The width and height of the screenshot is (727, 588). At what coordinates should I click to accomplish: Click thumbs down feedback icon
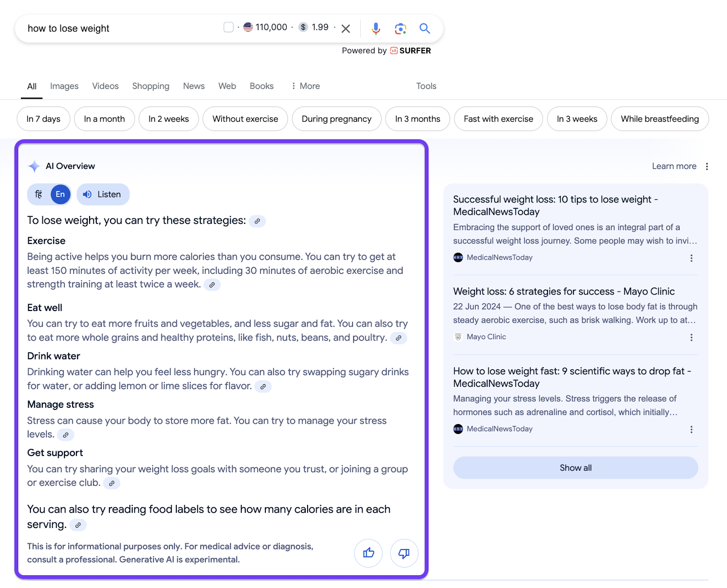pos(404,553)
